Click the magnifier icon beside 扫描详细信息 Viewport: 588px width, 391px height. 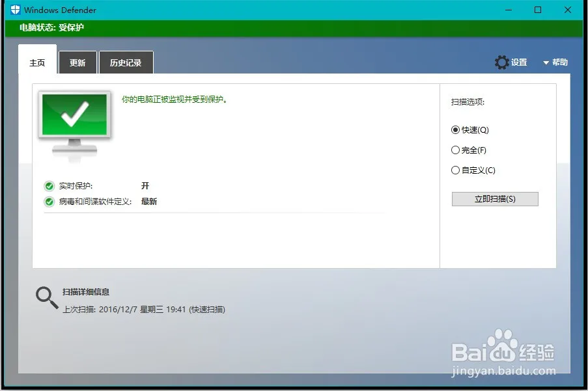pos(46,297)
